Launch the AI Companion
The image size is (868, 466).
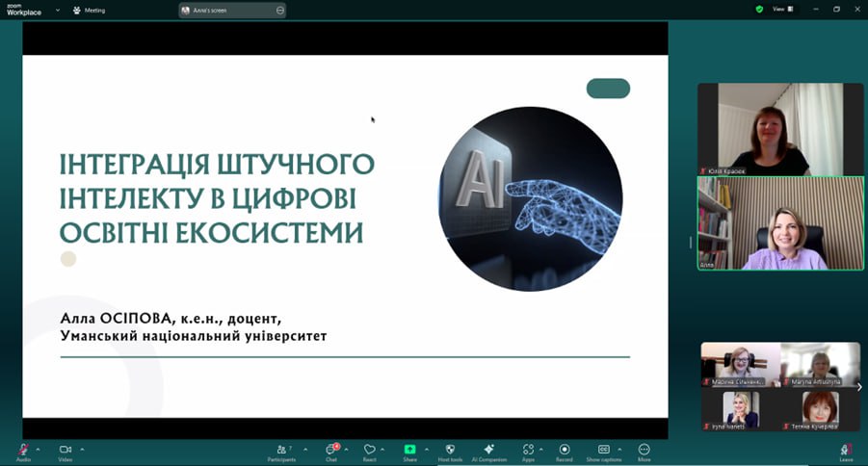click(x=488, y=450)
